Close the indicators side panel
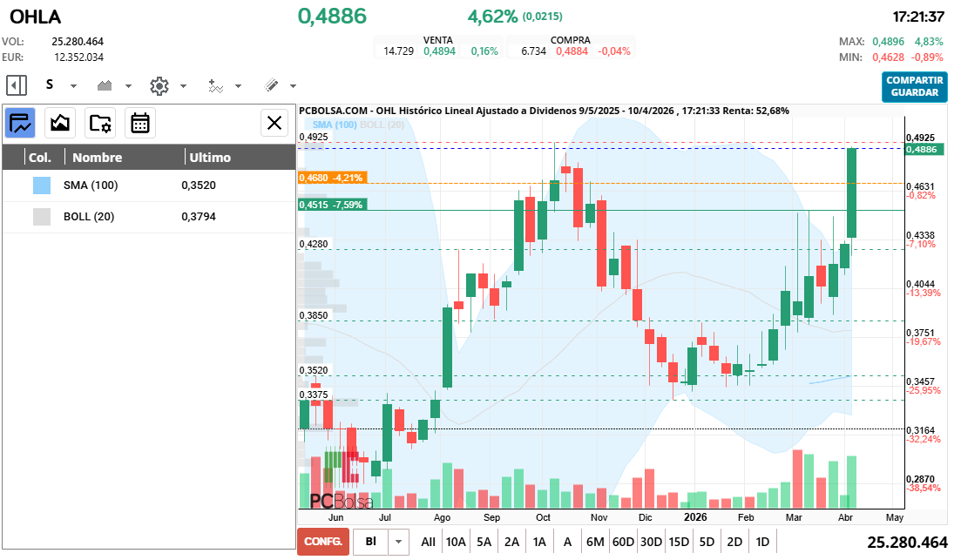Viewport: 961px width, 560px height. (274, 123)
